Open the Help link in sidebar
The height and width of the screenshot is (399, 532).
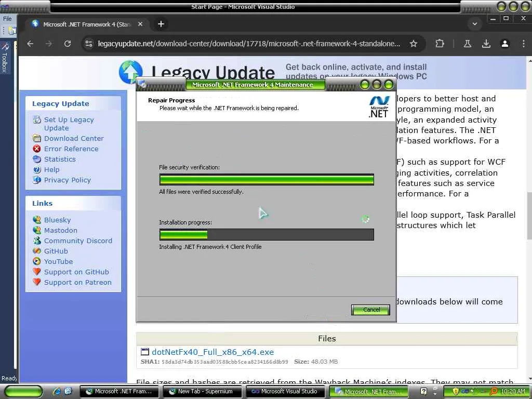tap(51, 170)
